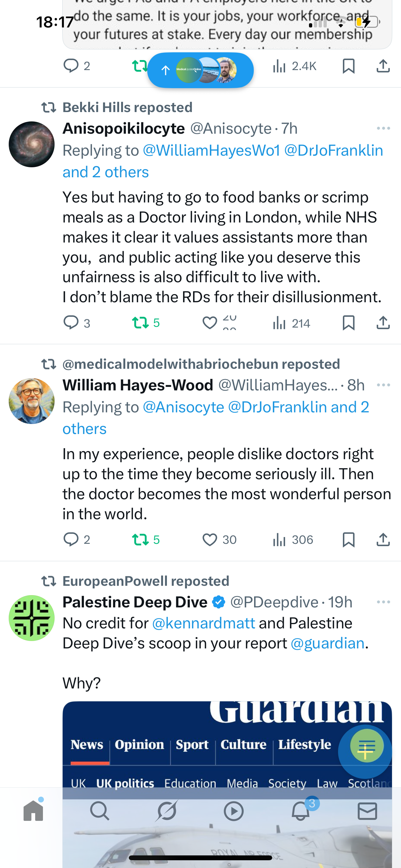This screenshot has width=401, height=868.
Task: Open the Search tab
Action: point(100,811)
